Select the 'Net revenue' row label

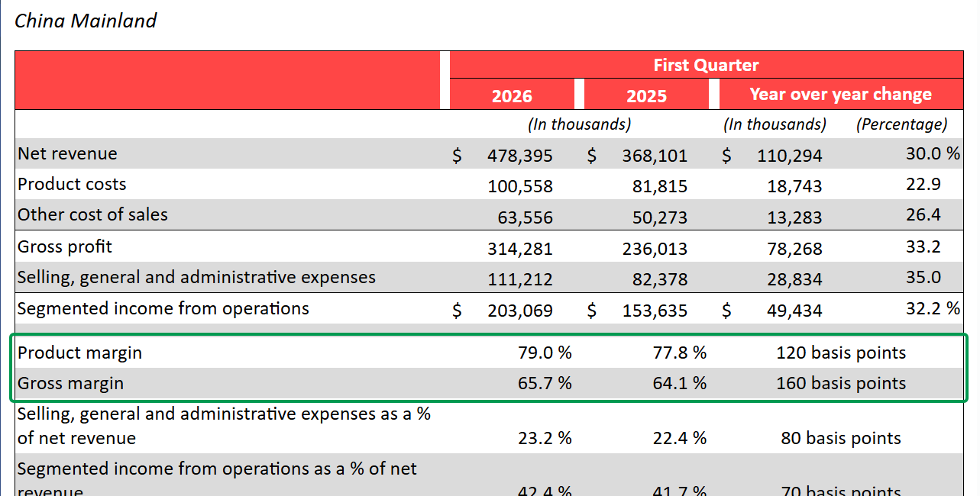[67, 153]
